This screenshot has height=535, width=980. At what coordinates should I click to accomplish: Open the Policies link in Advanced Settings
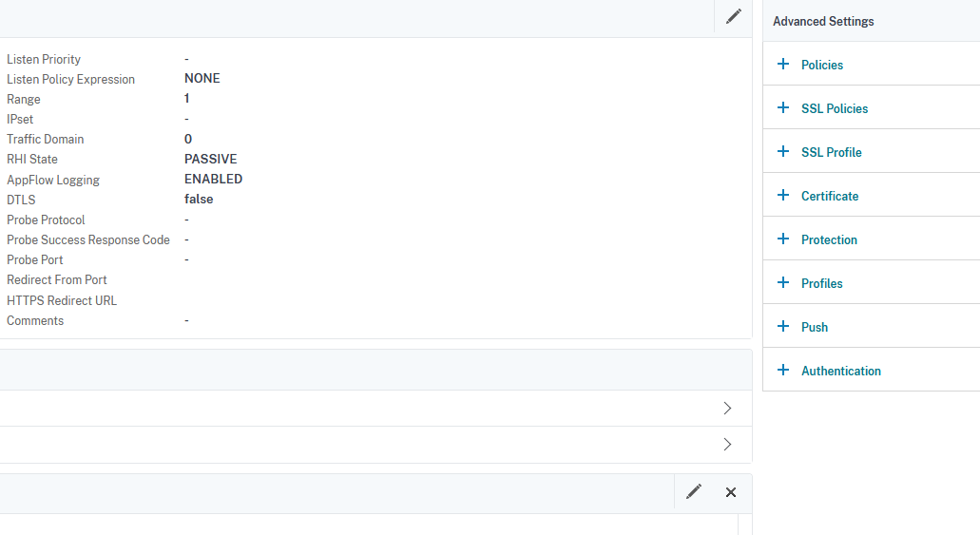[822, 65]
